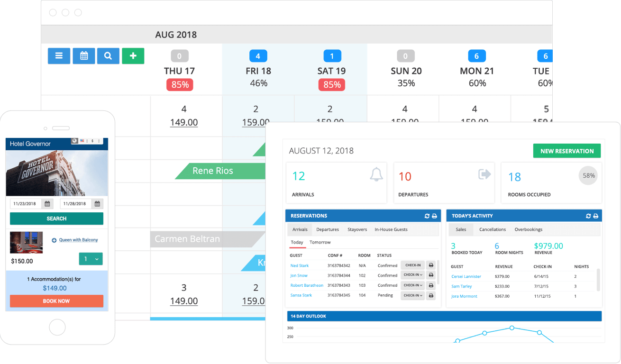Image resolution: width=621 pixels, height=364 pixels.
Task: Select the Tomorrow sub-tab
Action: [x=320, y=242]
